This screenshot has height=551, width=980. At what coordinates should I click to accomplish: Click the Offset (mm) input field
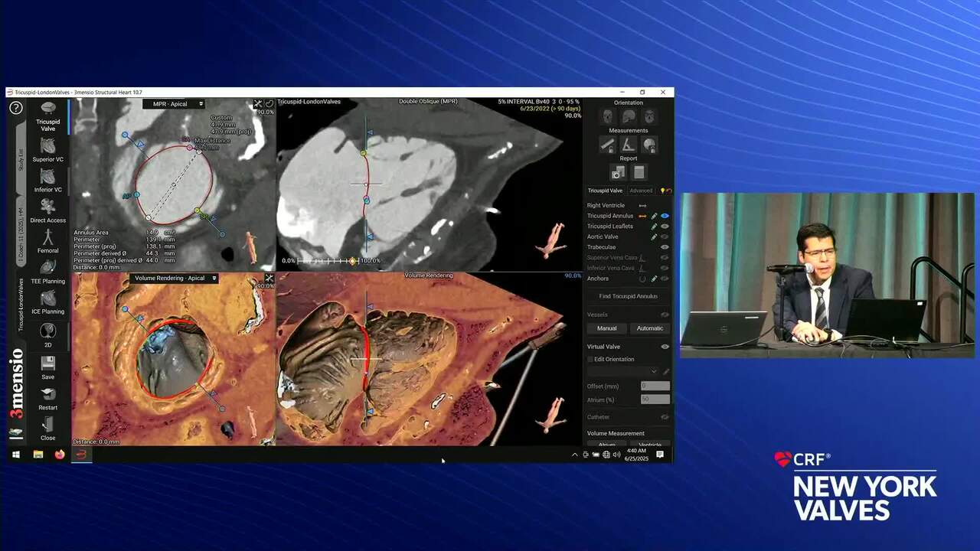[x=655, y=386]
